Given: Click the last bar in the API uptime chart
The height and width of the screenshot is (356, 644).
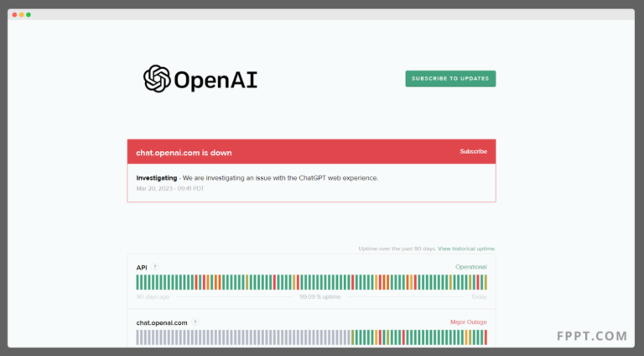Looking at the screenshot, I should tap(486, 282).
